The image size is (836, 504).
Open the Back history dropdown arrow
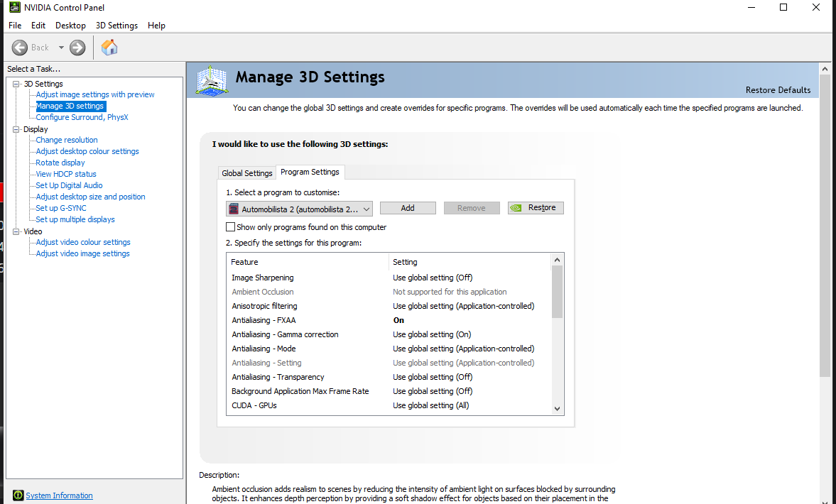coord(61,48)
